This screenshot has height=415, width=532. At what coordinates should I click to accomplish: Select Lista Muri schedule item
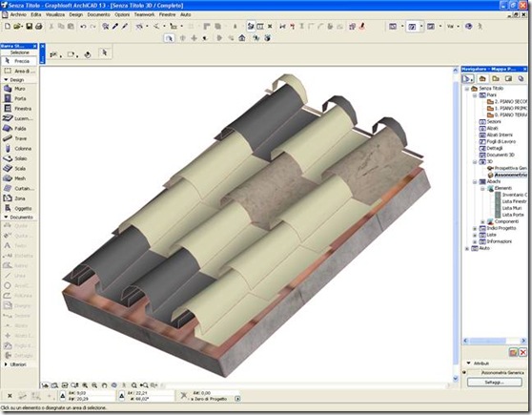pyautogui.click(x=508, y=208)
